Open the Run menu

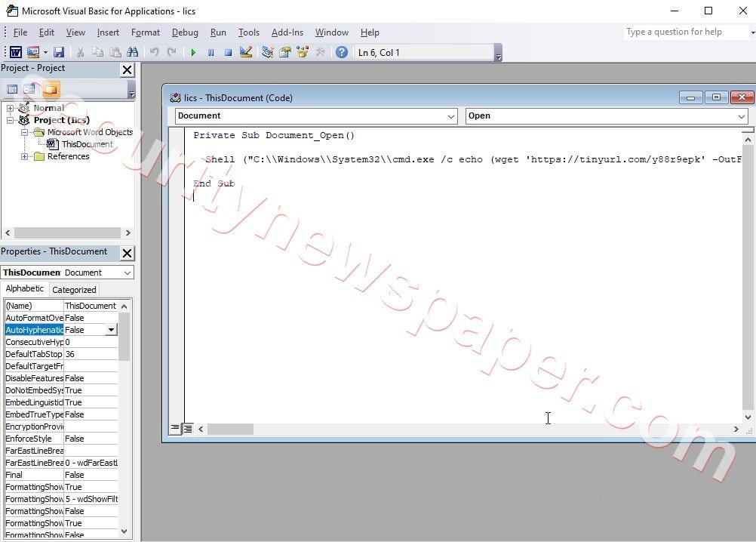pos(218,32)
